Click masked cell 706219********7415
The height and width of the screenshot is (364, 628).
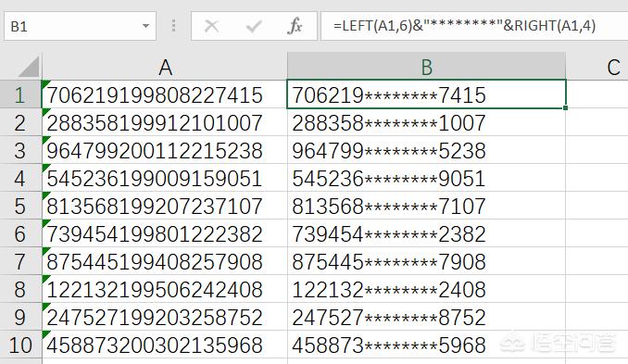tap(427, 94)
